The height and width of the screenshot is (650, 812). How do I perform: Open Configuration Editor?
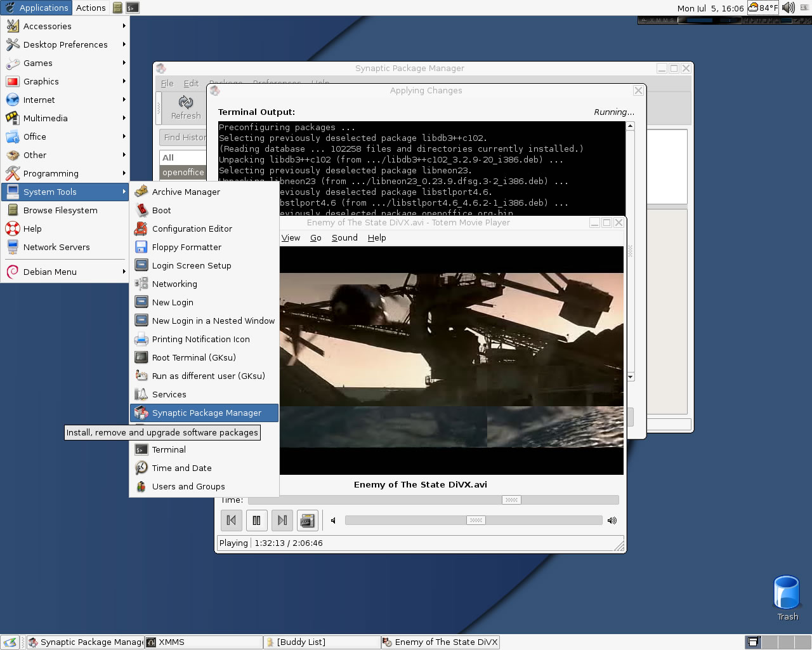point(204,229)
